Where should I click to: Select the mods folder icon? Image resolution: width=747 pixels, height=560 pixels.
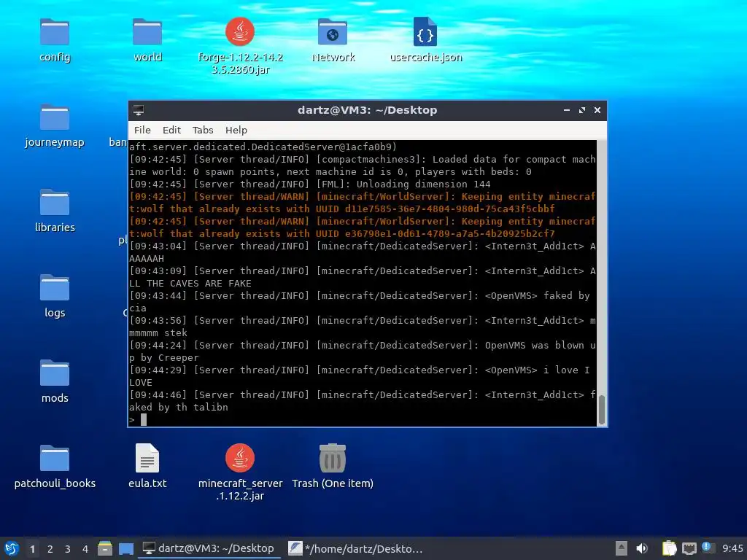54,373
